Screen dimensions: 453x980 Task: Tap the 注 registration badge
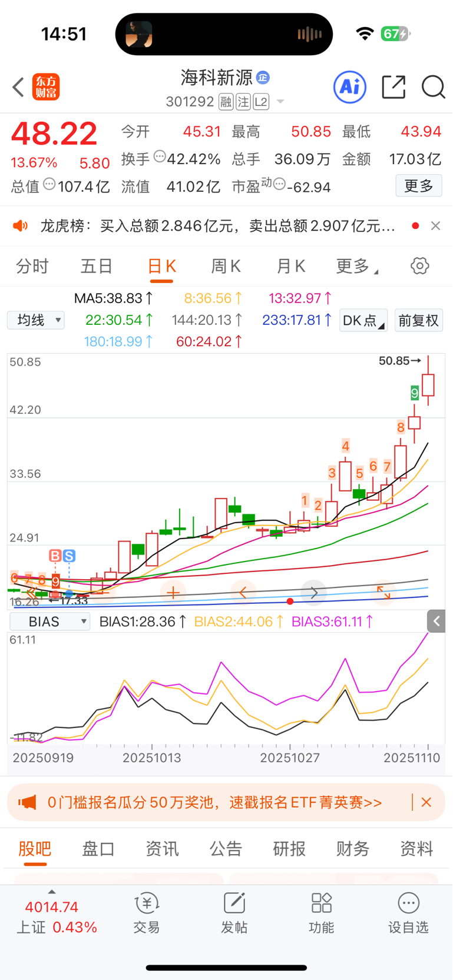coord(243,102)
